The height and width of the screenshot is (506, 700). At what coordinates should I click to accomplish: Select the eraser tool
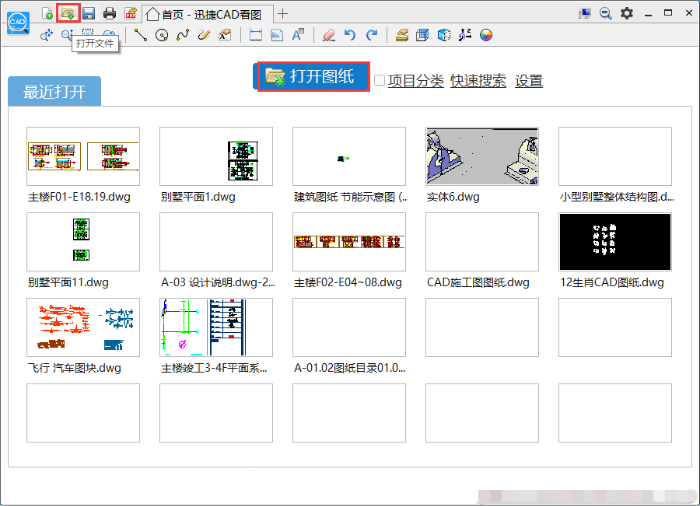click(x=329, y=35)
